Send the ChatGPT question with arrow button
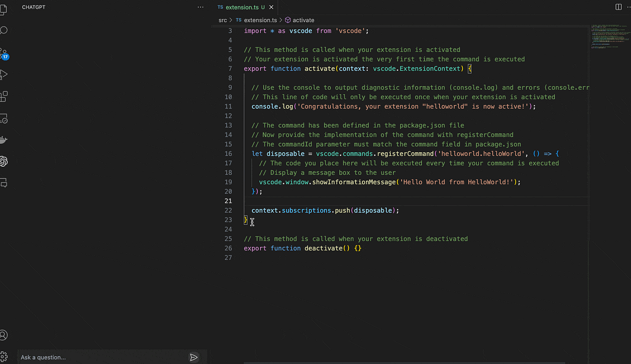The image size is (631, 364). click(x=194, y=357)
